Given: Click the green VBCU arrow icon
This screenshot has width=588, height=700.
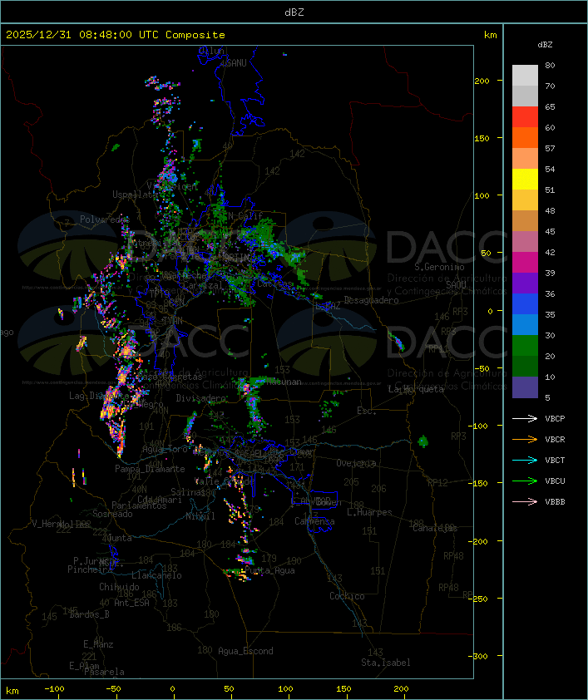Looking at the screenshot, I should point(525,481).
